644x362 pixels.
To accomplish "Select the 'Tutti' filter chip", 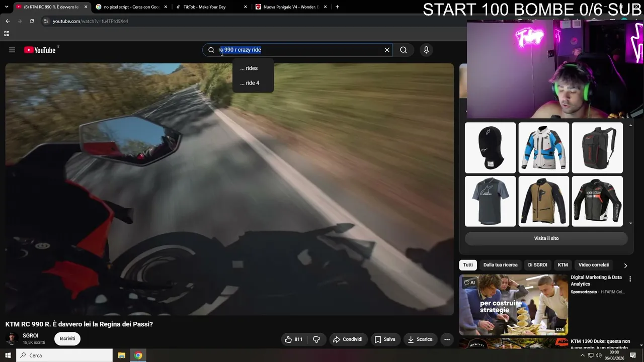I will click(x=468, y=265).
